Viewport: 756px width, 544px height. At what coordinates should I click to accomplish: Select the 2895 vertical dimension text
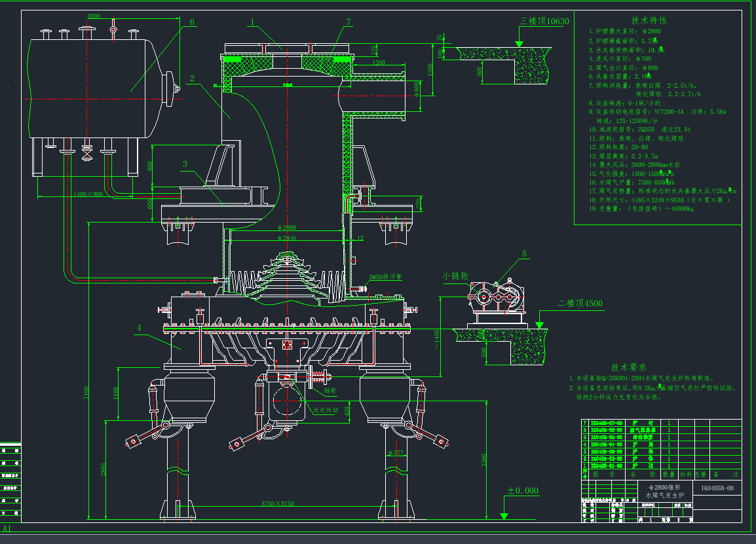pos(104,469)
